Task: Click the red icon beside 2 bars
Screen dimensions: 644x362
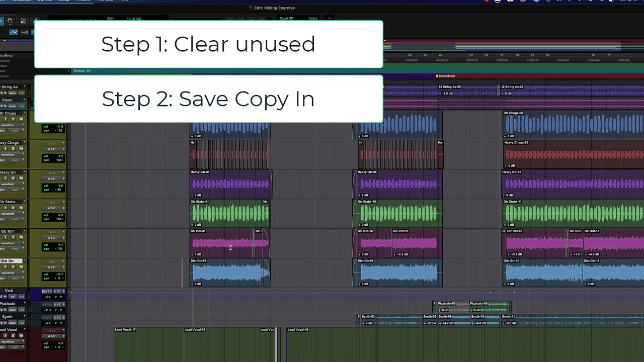Action: (330, 18)
